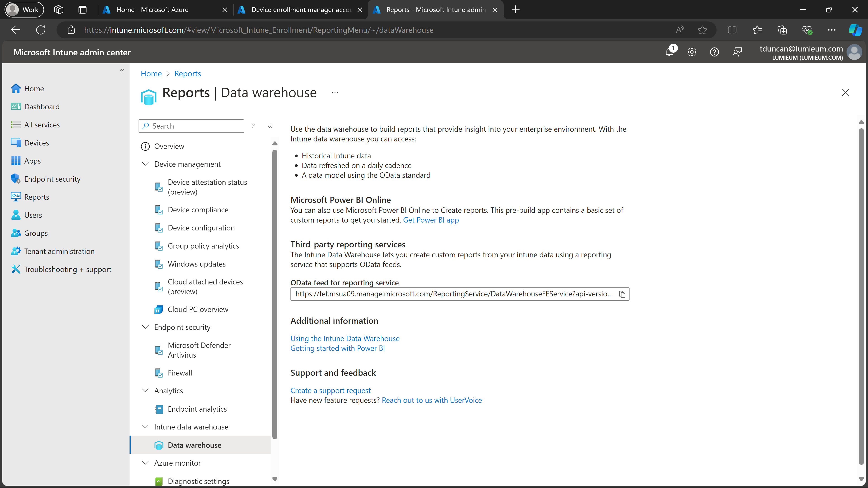Click Create a support request link
868x488 pixels.
tap(330, 390)
